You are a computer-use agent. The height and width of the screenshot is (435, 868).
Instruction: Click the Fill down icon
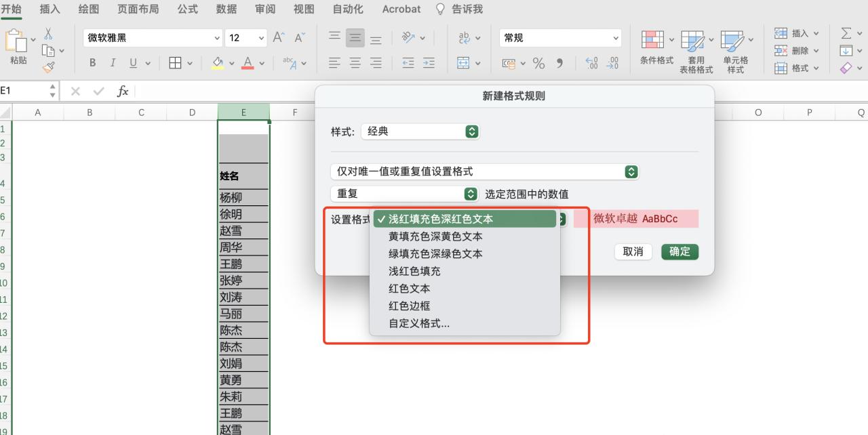coord(846,51)
